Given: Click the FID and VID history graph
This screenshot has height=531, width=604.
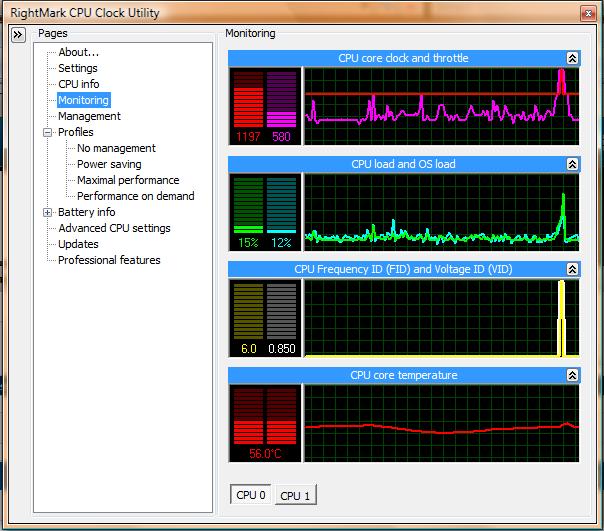Looking at the screenshot, I should (x=441, y=318).
